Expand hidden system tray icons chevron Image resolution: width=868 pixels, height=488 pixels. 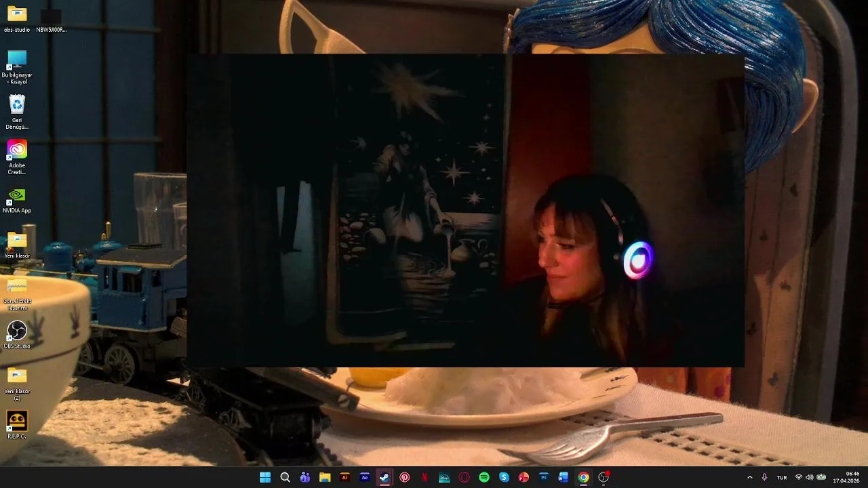pyautogui.click(x=749, y=477)
